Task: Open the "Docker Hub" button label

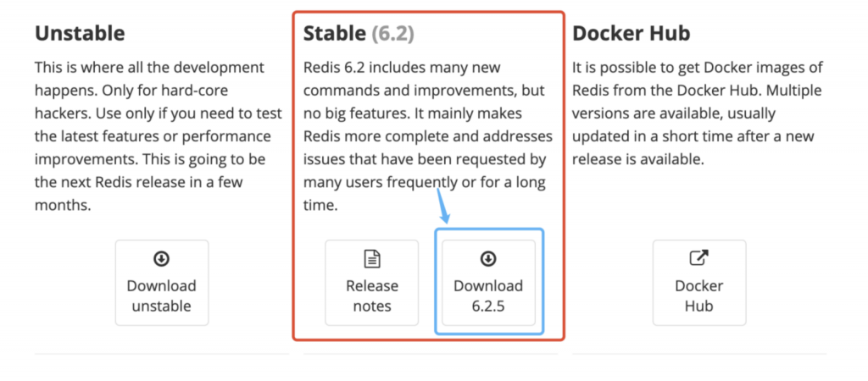Action: click(x=698, y=295)
